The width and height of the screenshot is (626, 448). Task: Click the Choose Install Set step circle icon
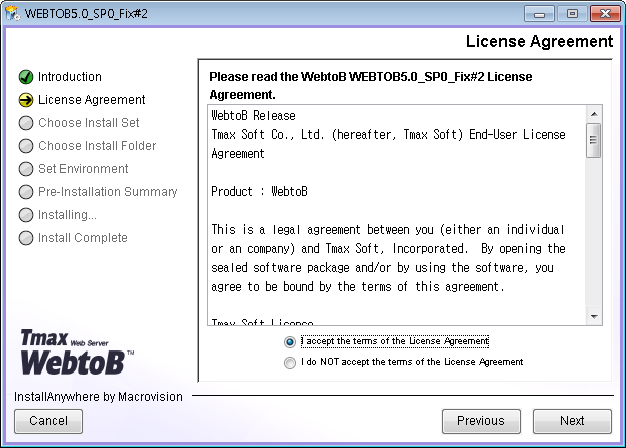coord(26,123)
